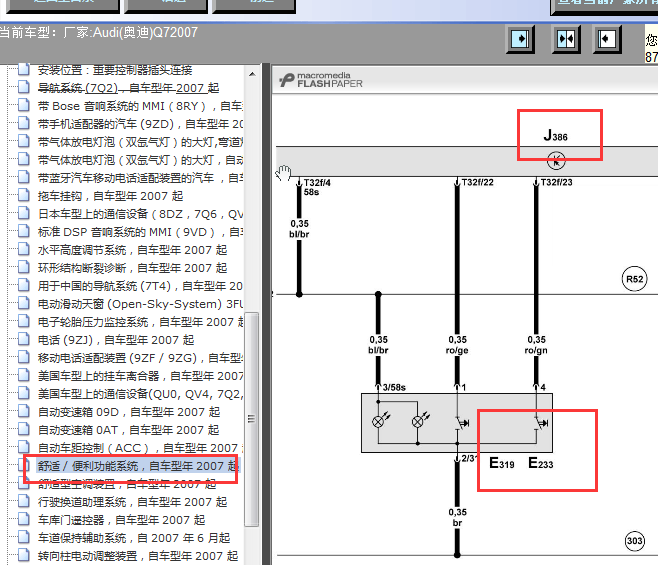The height and width of the screenshot is (565, 658).
Task: Click the 3/58s terminal label
Action: [x=394, y=387]
